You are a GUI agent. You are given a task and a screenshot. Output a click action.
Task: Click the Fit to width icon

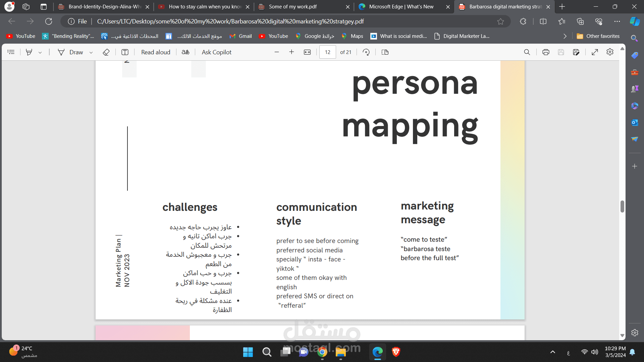pos(307,52)
